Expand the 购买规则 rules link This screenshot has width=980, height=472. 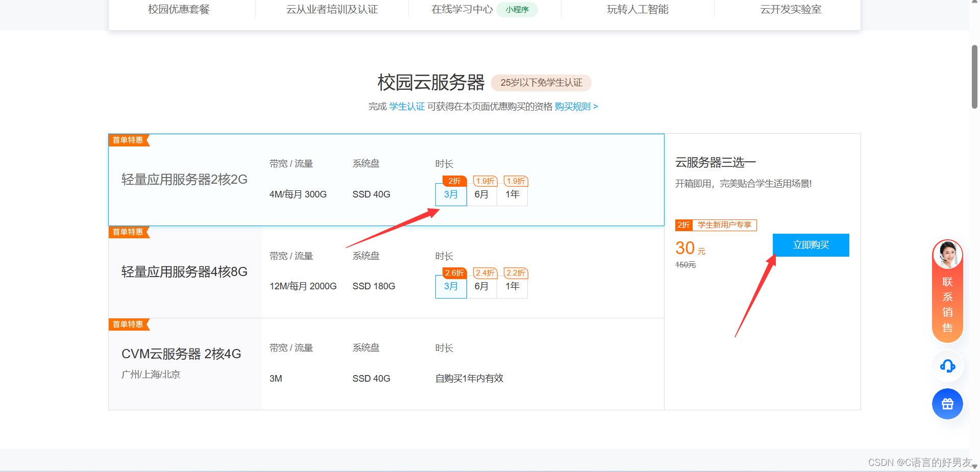click(x=572, y=106)
